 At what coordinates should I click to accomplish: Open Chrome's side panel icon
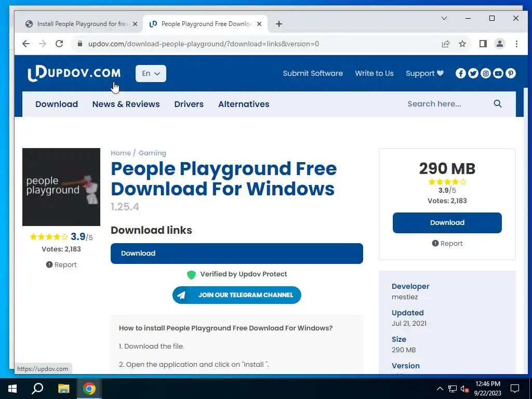pyautogui.click(x=483, y=44)
